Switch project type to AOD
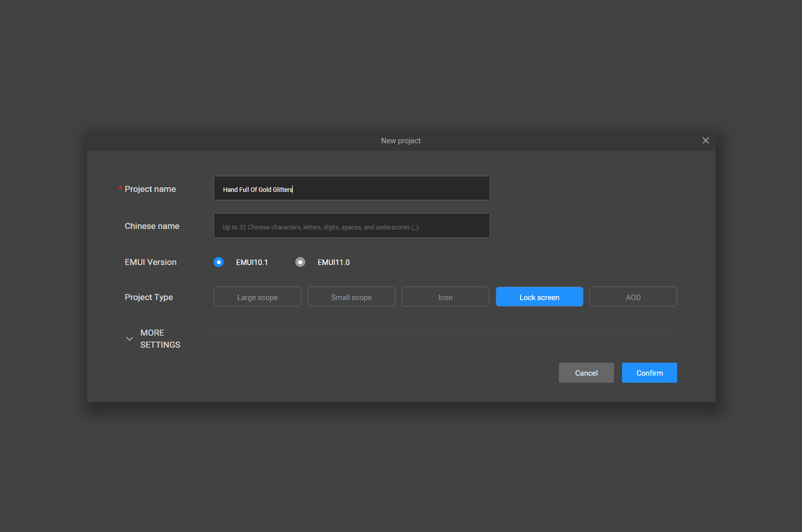802x532 pixels. point(633,297)
